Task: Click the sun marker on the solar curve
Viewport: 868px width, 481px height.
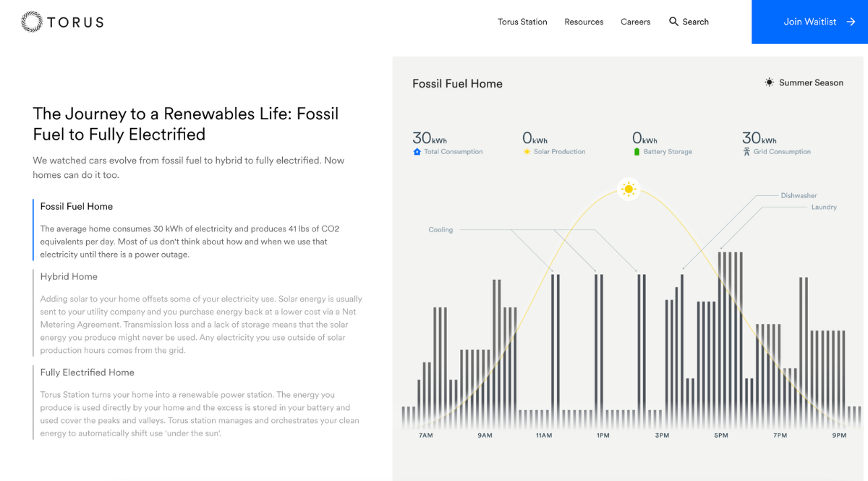Action: coord(629,190)
